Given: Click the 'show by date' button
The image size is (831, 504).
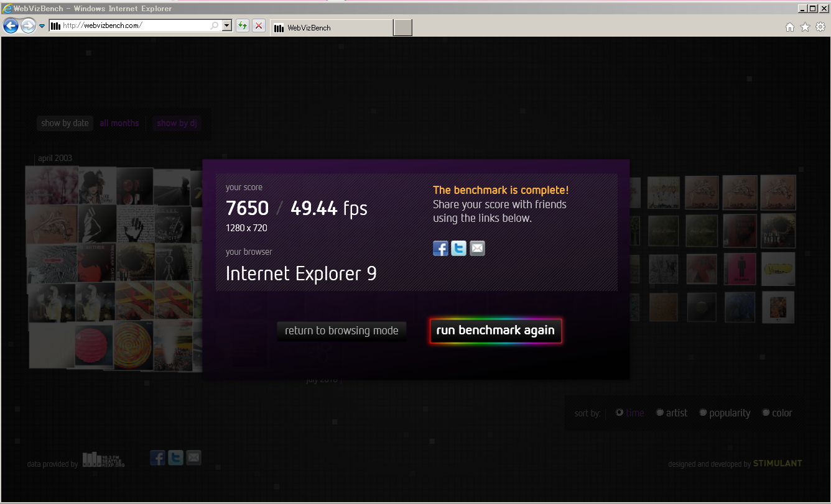Looking at the screenshot, I should click(65, 123).
